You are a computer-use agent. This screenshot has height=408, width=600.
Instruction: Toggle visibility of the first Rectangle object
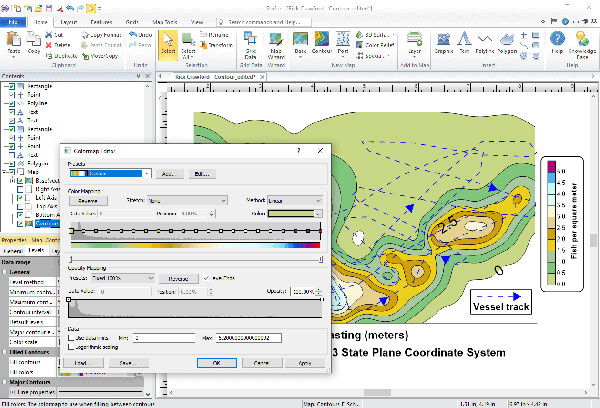[x=12, y=86]
